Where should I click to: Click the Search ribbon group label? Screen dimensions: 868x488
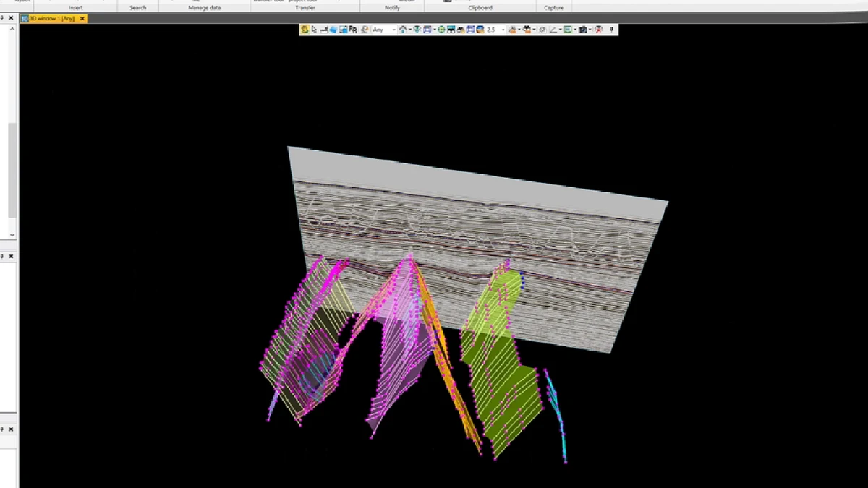pyautogui.click(x=137, y=7)
